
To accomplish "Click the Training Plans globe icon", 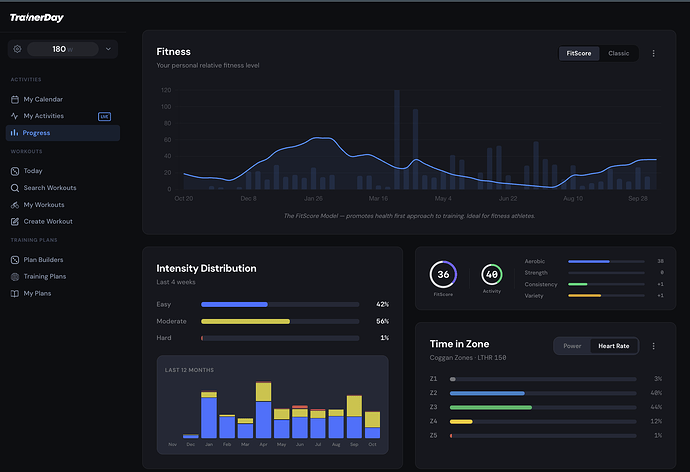I will [15, 277].
